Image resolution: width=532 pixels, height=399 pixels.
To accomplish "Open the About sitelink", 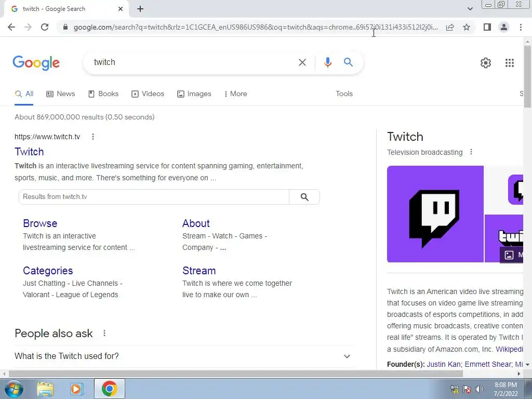I will click(196, 223).
